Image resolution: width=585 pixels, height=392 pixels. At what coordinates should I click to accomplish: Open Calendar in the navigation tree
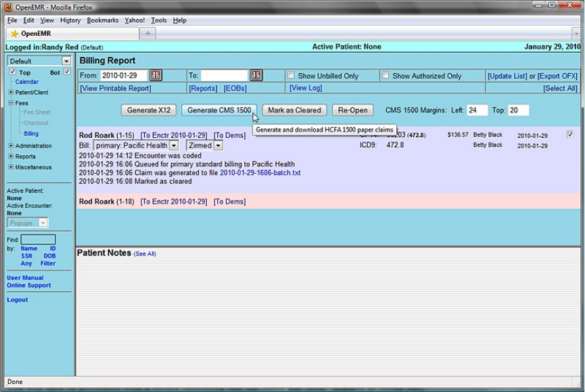pos(27,82)
